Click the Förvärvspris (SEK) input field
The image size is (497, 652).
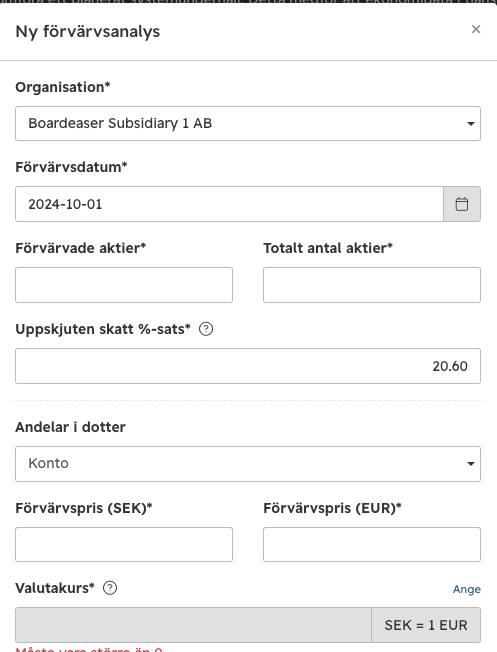(124, 544)
